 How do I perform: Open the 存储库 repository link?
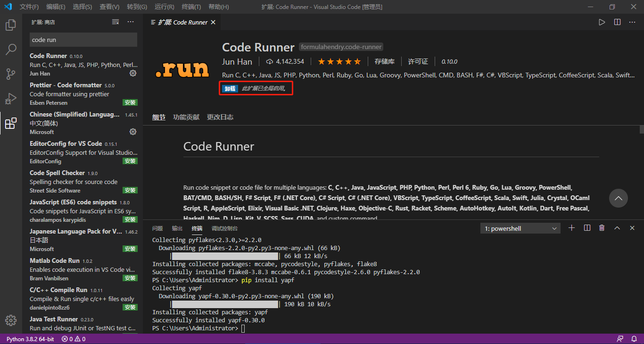tap(385, 61)
